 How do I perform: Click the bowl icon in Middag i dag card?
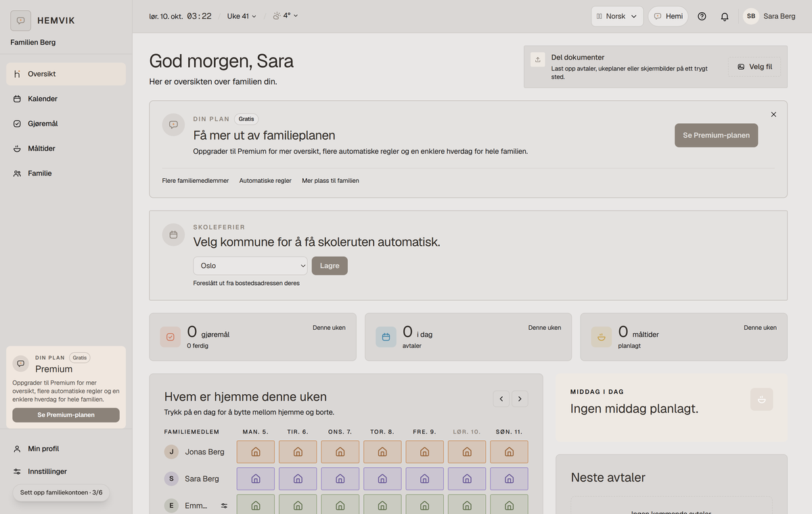click(x=762, y=400)
